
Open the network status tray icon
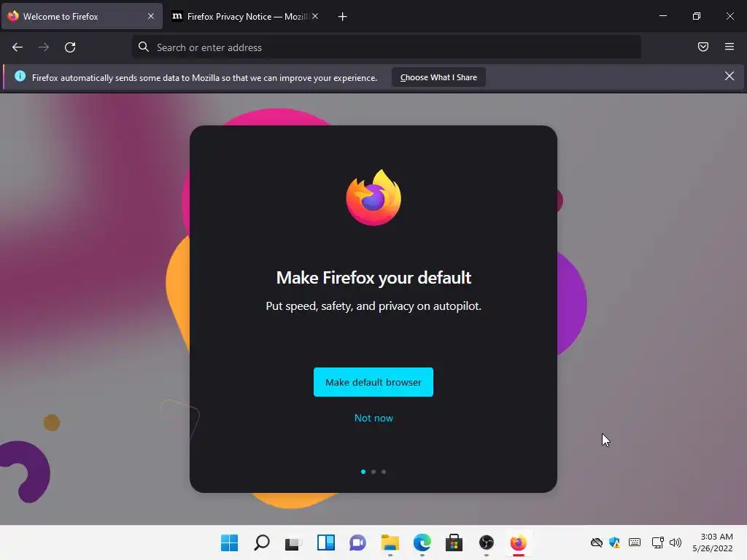pos(657,542)
